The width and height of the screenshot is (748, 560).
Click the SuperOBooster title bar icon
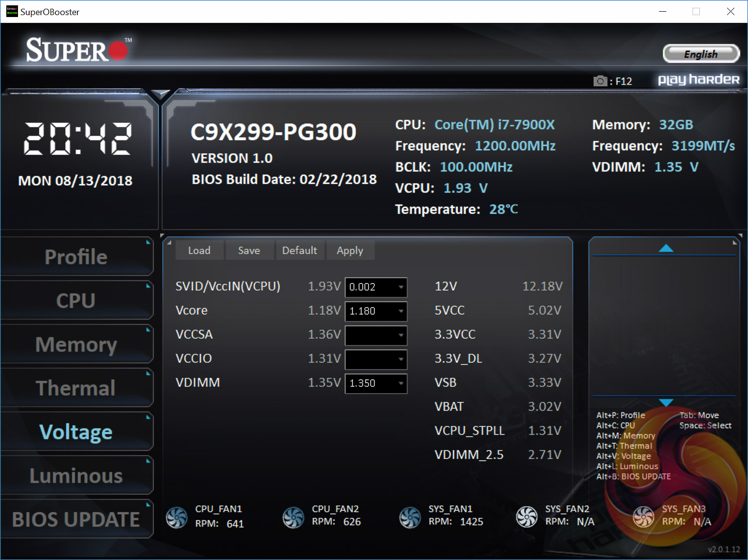(x=12, y=11)
